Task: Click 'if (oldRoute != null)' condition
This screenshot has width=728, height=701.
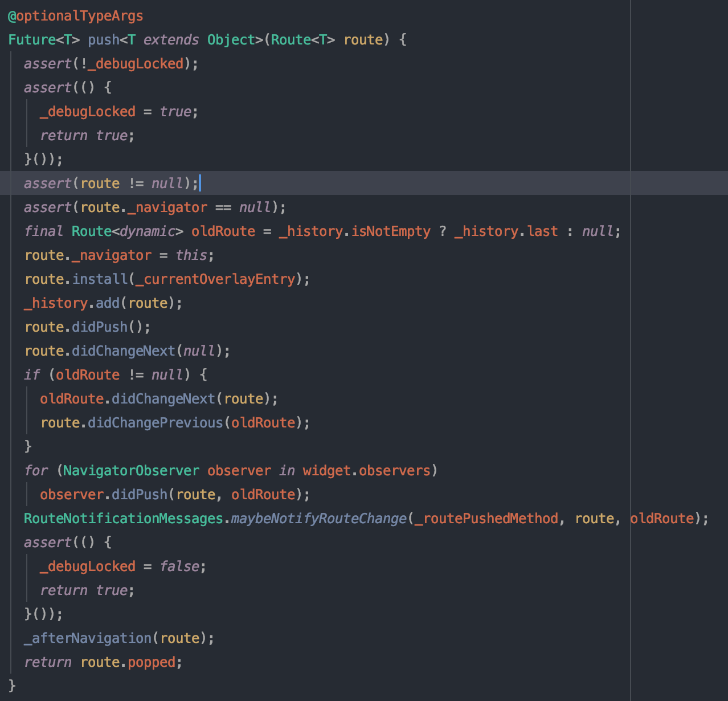Action: pos(108,375)
